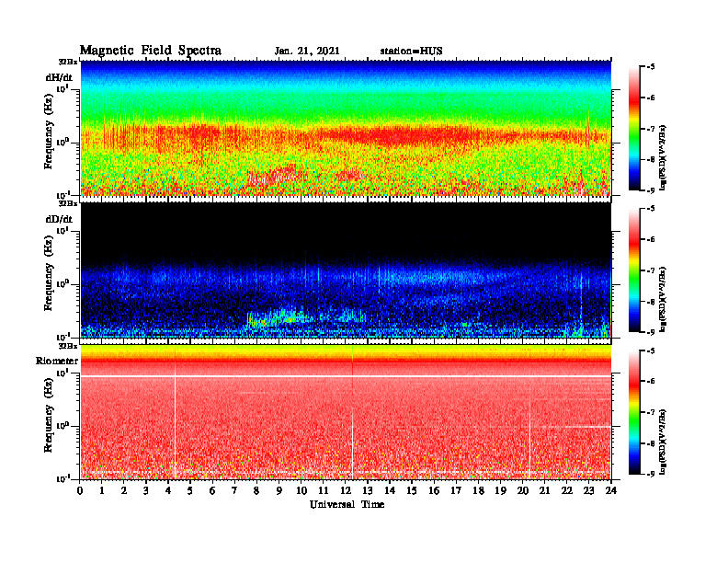
Task: Click the '4' hour tick label
Action: click(168, 491)
